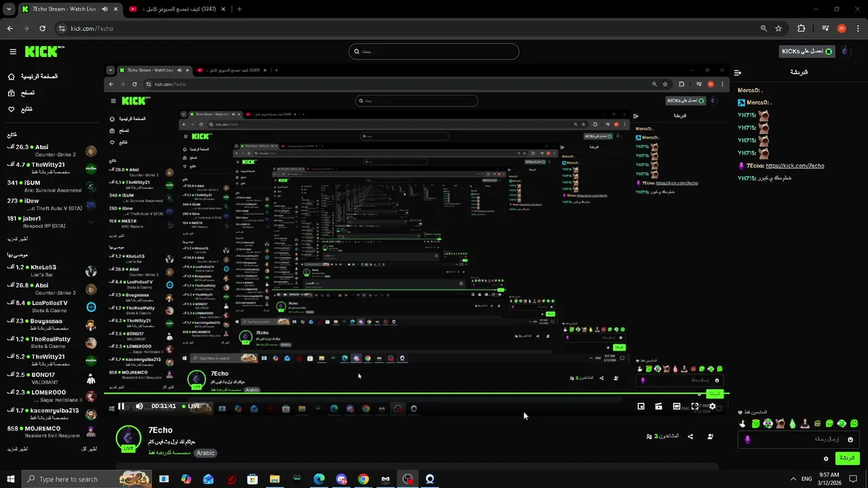The image size is (868, 488).
Task: Open the browse icon in the sidebar
Action: click(12, 93)
